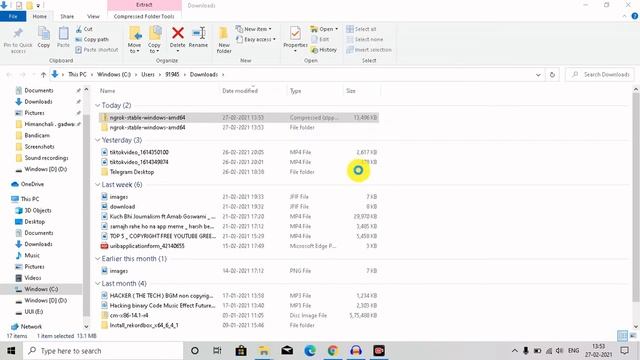This screenshot has height=360, width=640.
Task: Select cm-x86-14.1-r4 disc image
Action: [x=239, y=316]
